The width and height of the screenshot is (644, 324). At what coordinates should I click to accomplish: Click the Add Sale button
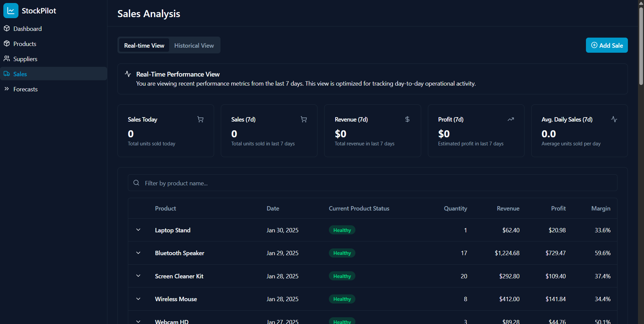pos(606,45)
